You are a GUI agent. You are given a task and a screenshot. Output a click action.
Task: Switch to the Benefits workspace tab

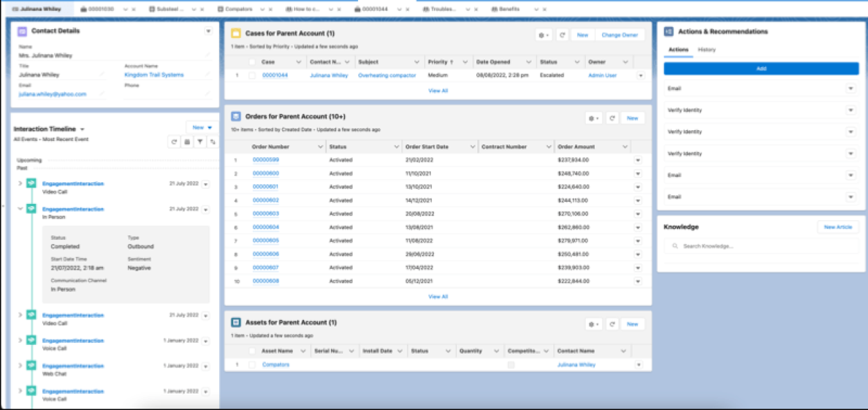tap(509, 9)
